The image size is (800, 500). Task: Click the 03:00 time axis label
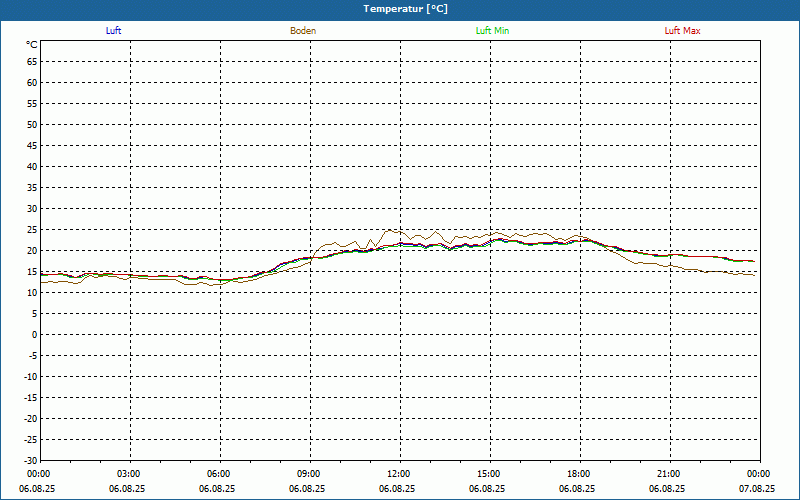coord(129,474)
